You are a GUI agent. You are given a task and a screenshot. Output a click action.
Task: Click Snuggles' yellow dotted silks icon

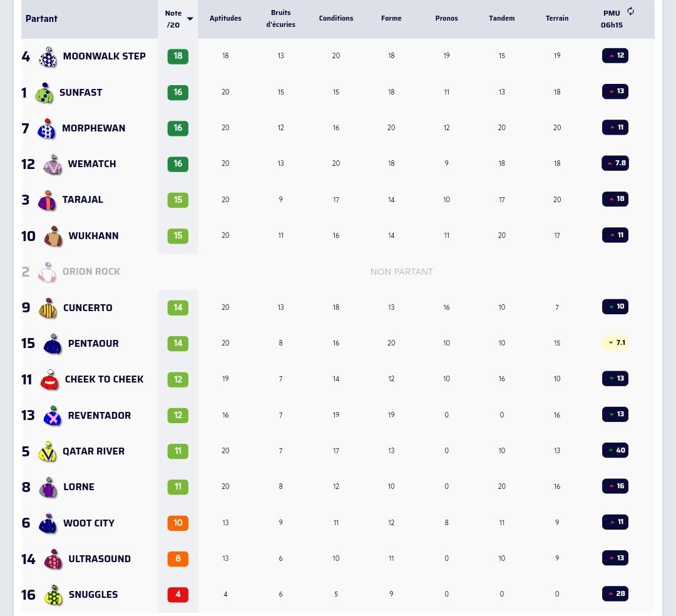[x=53, y=595]
